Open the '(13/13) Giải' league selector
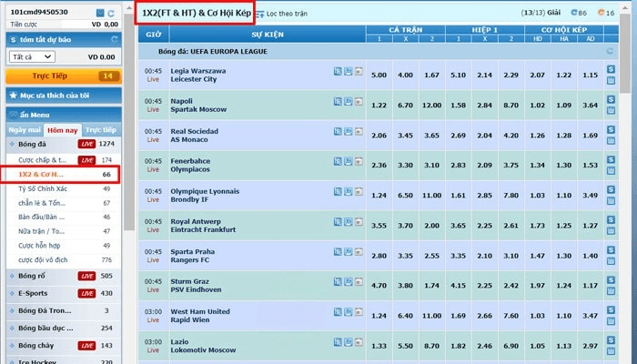Screen dimensions: 637x364 (x=541, y=13)
